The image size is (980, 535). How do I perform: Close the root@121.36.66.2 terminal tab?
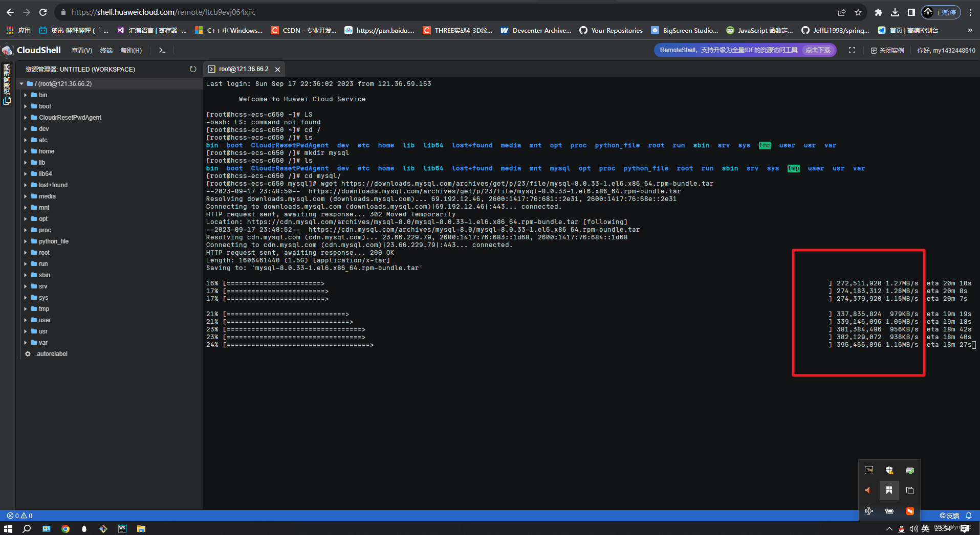point(277,70)
